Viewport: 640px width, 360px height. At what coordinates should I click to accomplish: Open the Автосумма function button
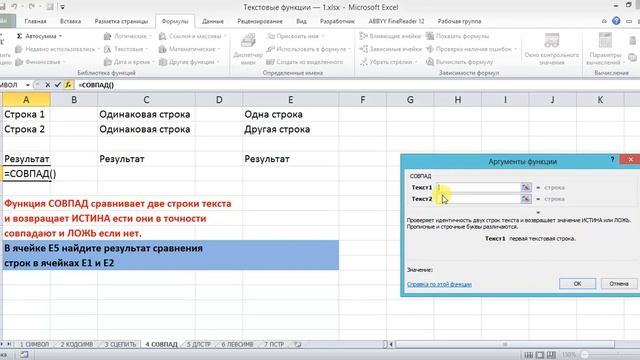click(39, 36)
